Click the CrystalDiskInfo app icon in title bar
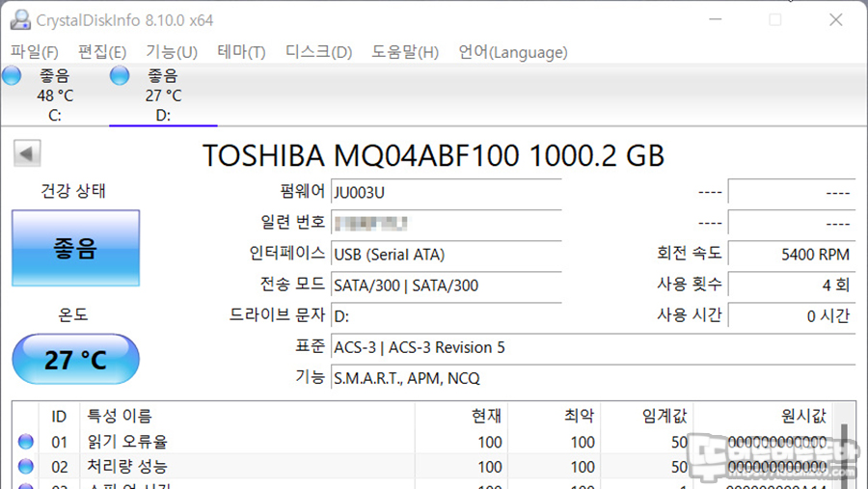 click(x=20, y=20)
